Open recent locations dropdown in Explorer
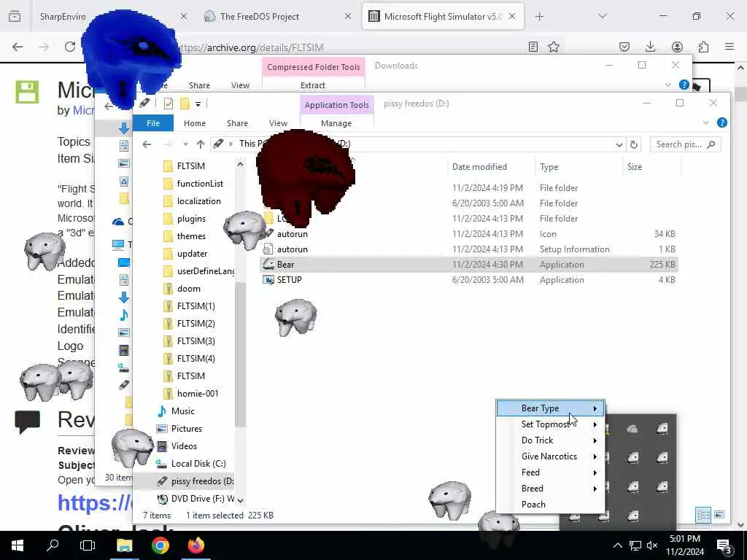Viewport: 747px width, 560px height. click(185, 144)
